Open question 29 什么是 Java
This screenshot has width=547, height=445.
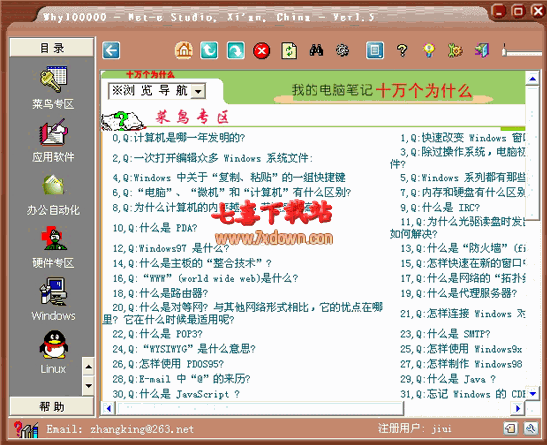pos(448,379)
